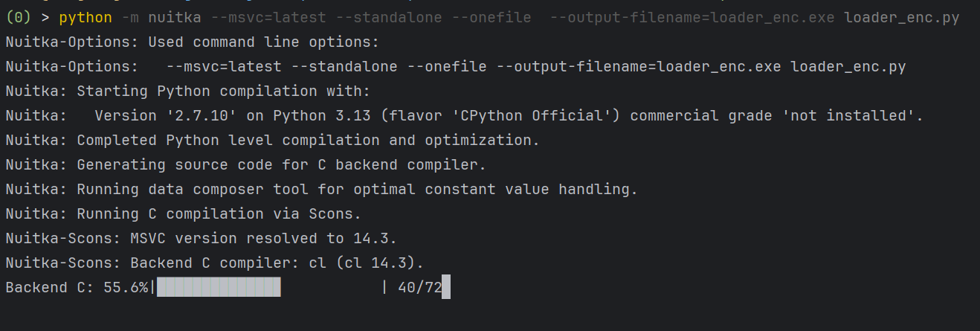The width and height of the screenshot is (980, 331).
Task: Click the blinking terminal cursor block
Action: 446,288
